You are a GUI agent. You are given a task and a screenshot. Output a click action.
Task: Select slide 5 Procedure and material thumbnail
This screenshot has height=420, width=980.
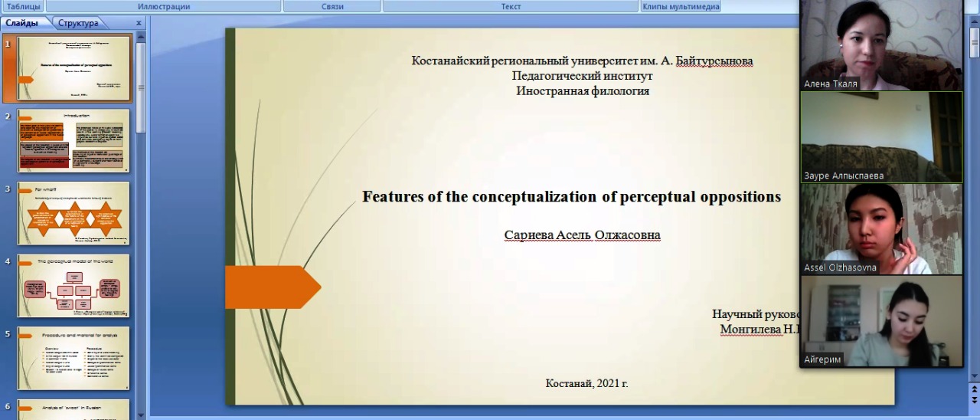pos(73,359)
